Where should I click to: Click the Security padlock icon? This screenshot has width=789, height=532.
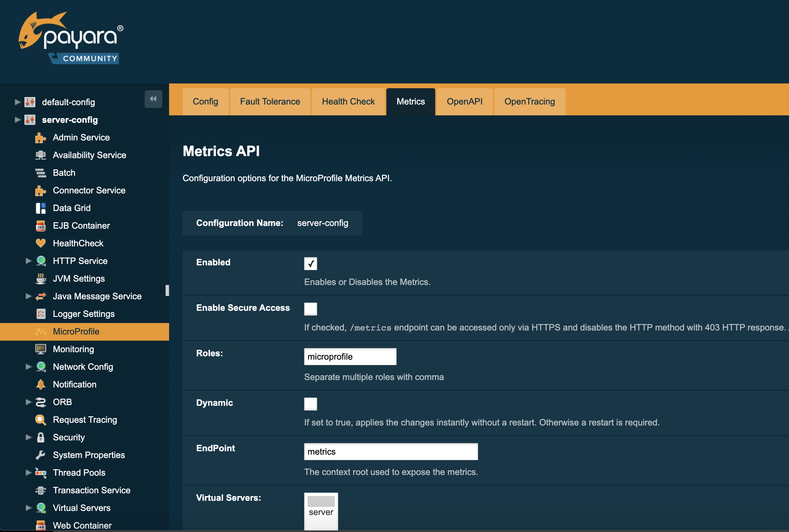[41, 437]
